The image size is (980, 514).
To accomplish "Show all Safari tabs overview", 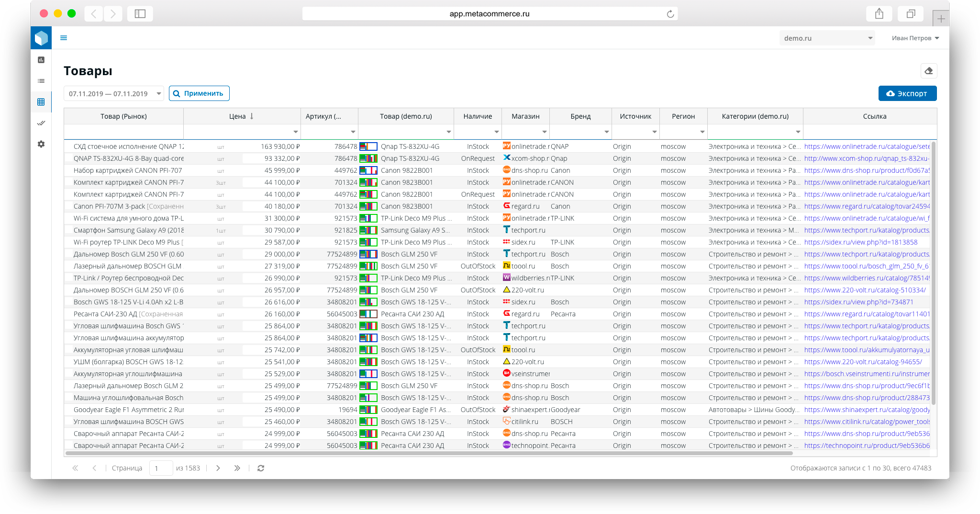I will pos(911,14).
